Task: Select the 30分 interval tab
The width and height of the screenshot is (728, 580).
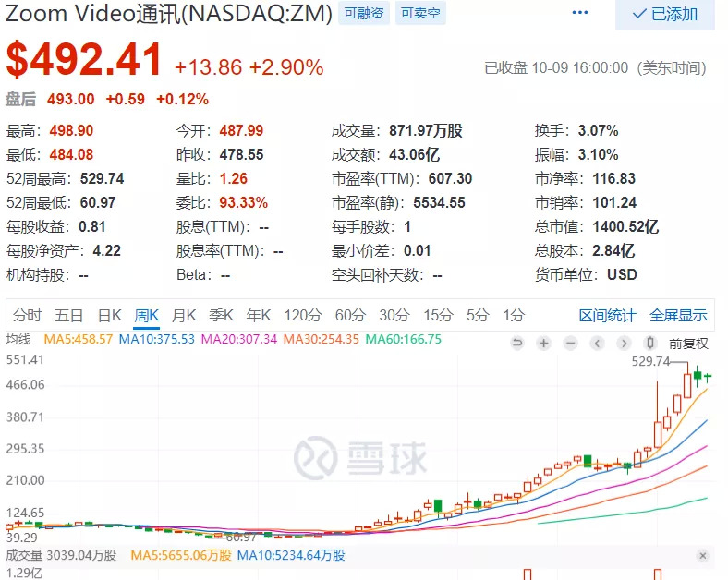Action: click(394, 316)
